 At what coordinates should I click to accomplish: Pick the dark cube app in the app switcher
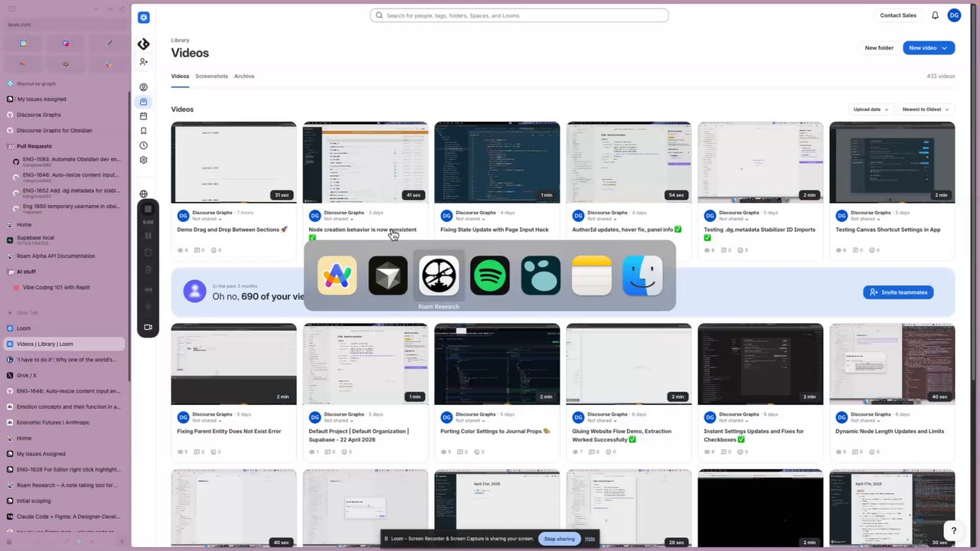pyautogui.click(x=388, y=275)
